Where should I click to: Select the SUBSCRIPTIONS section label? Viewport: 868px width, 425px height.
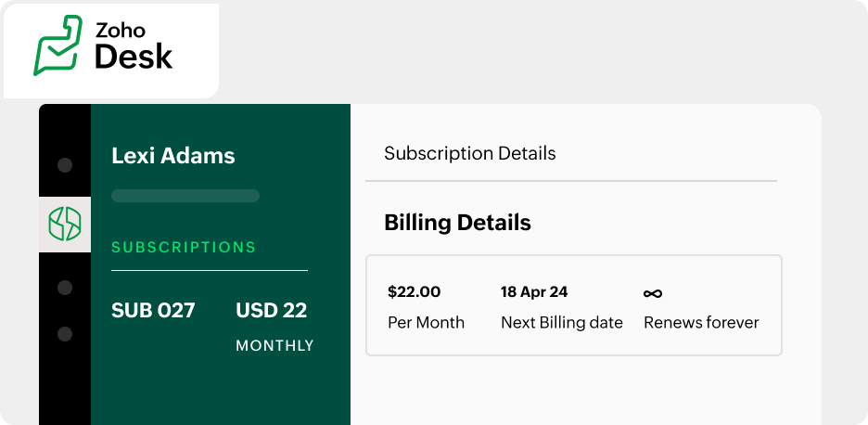pyautogui.click(x=184, y=248)
